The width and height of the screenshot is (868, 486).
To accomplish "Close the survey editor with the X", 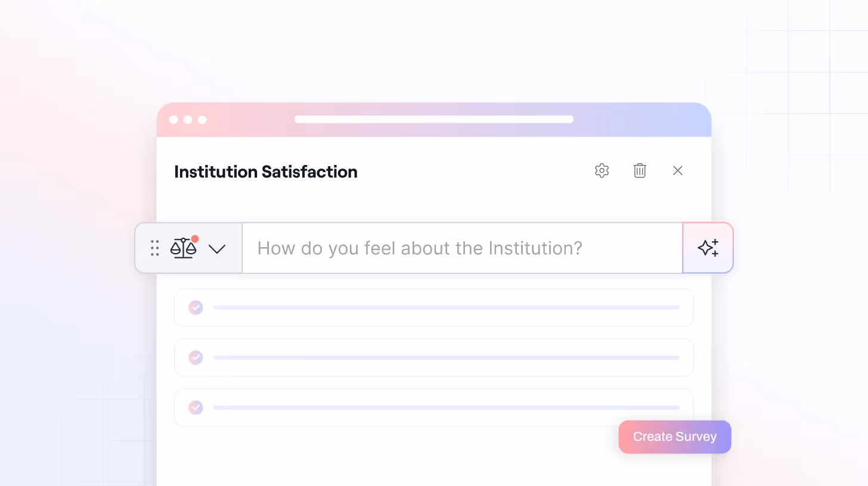I will point(678,170).
